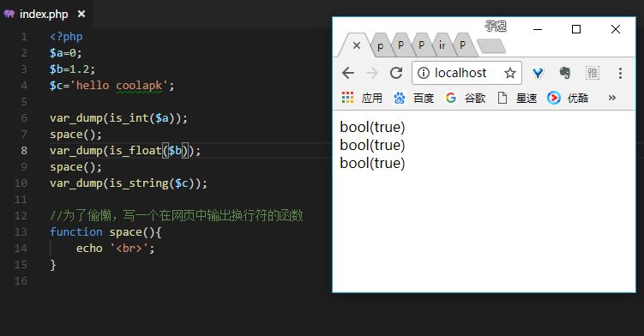This screenshot has width=644, height=336.
Task: Click line number 8 in the editor
Action: (24, 151)
